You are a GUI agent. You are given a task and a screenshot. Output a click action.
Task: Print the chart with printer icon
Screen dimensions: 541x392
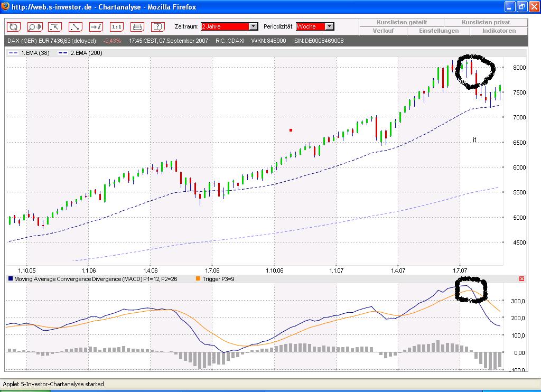(137, 26)
